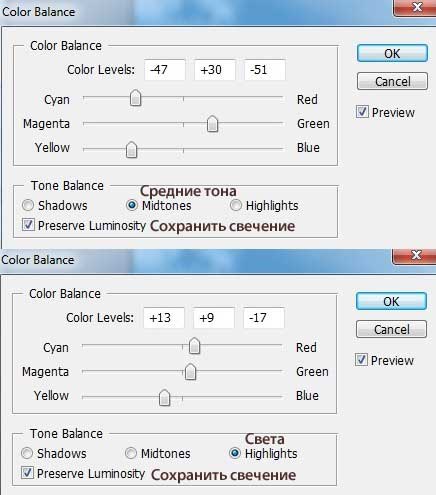This screenshot has width=436, height=495.
Task: Click the color level field showing +13
Action: tap(164, 318)
